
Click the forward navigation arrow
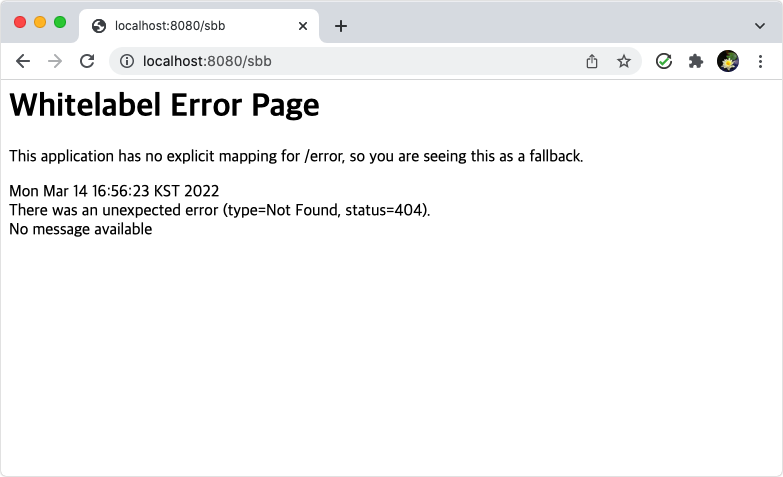(x=55, y=61)
